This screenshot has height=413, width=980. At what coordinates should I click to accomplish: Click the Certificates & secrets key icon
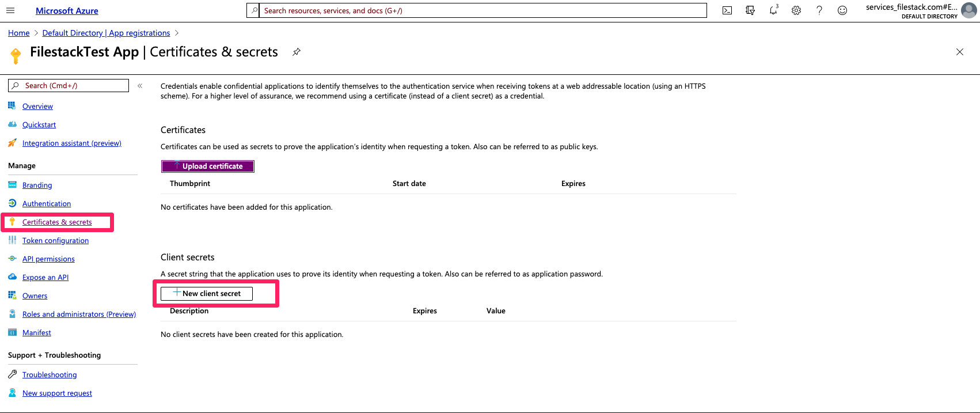pyautogui.click(x=12, y=222)
